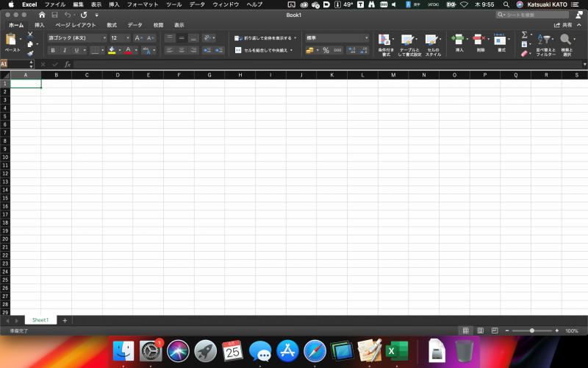Open セルのスタイル cell styles

(433, 45)
